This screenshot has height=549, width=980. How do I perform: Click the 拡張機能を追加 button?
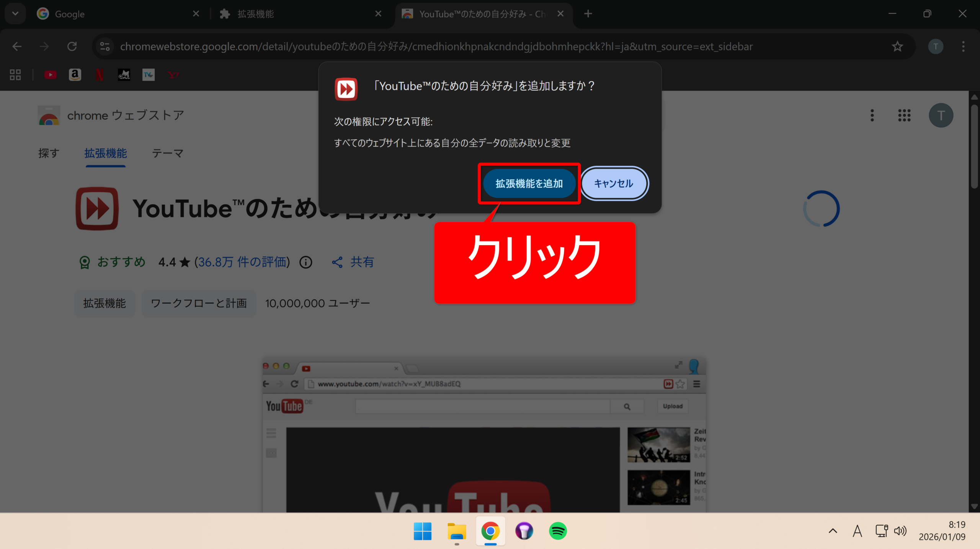pos(529,184)
